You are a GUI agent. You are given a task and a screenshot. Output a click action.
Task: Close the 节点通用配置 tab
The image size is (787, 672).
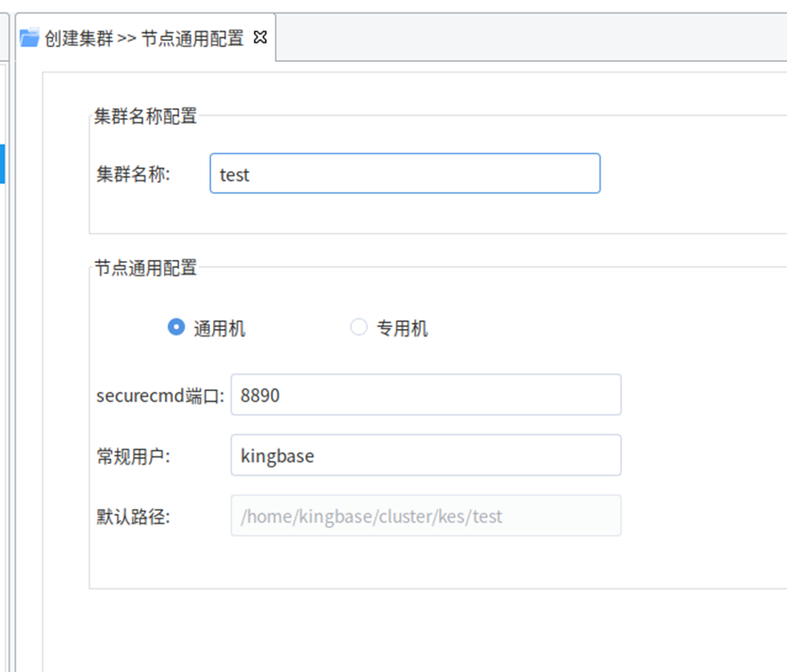(x=260, y=37)
